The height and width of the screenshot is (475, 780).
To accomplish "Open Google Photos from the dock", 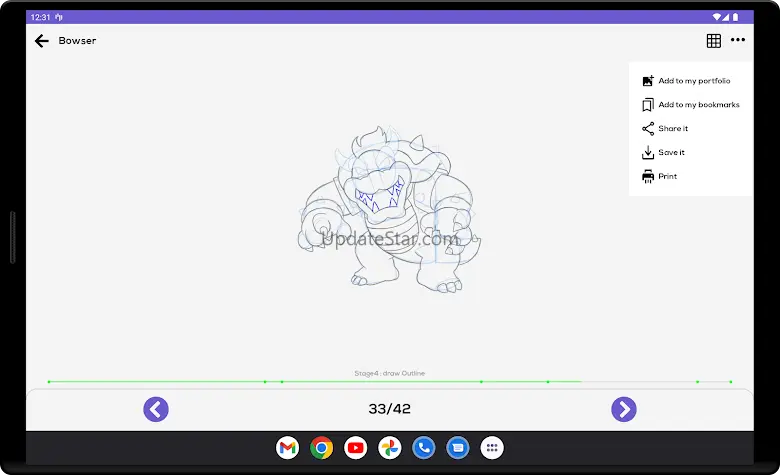I will pyautogui.click(x=390, y=448).
